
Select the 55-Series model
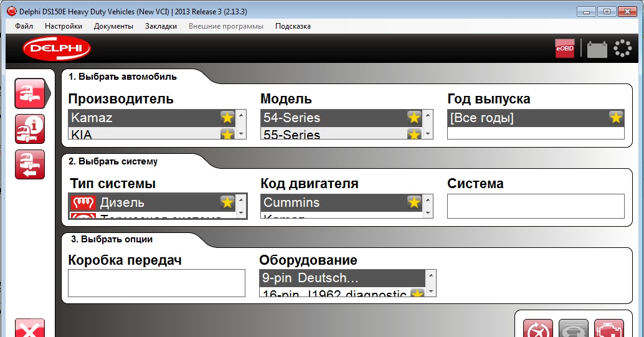tap(342, 133)
